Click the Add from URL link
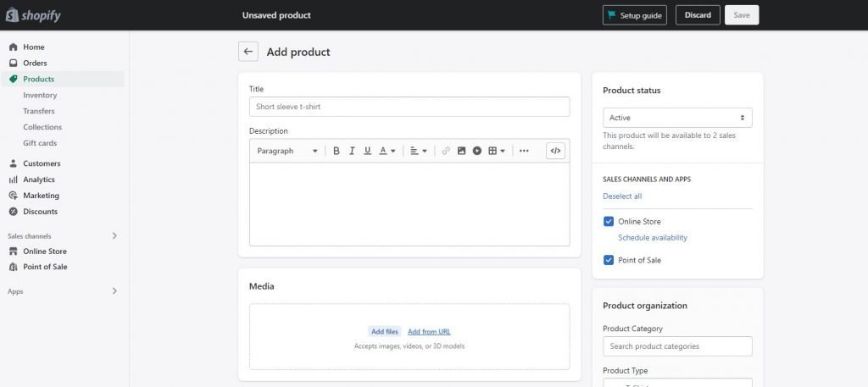 pos(429,332)
